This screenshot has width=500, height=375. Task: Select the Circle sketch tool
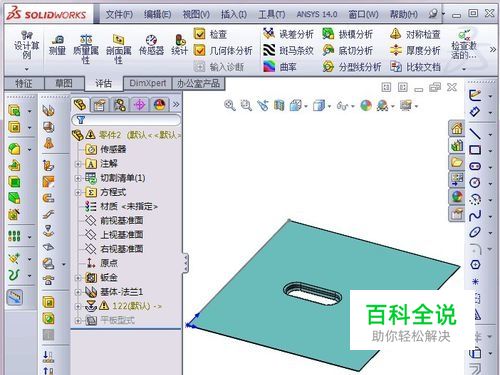(x=475, y=183)
